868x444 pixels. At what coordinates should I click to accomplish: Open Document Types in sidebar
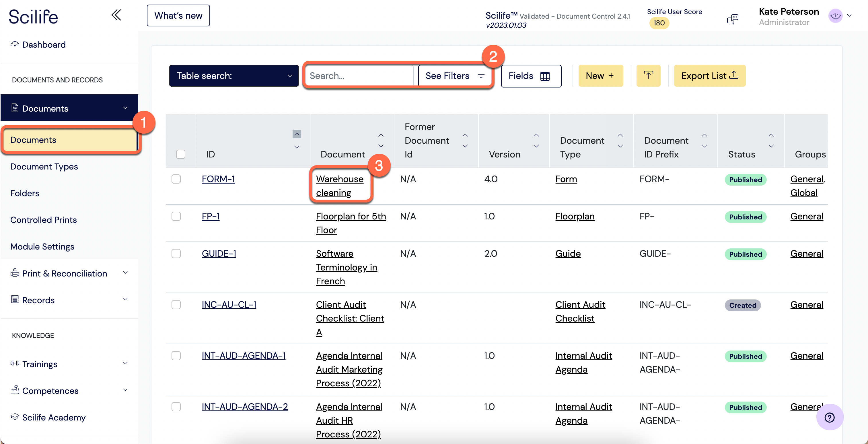point(44,166)
